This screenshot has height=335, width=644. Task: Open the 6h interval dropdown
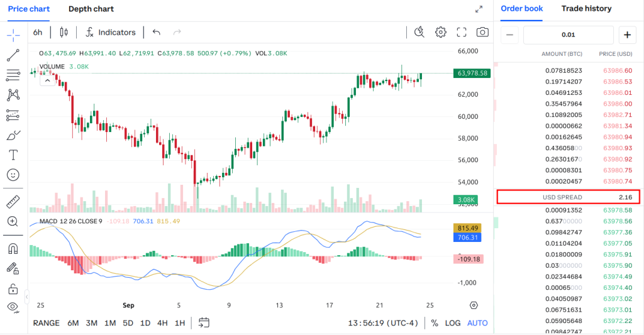tap(38, 32)
